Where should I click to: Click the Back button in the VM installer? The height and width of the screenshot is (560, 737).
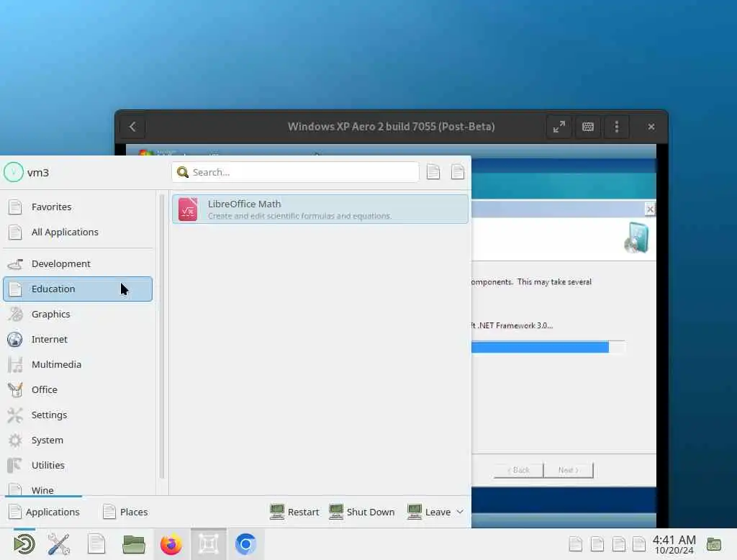pos(518,470)
